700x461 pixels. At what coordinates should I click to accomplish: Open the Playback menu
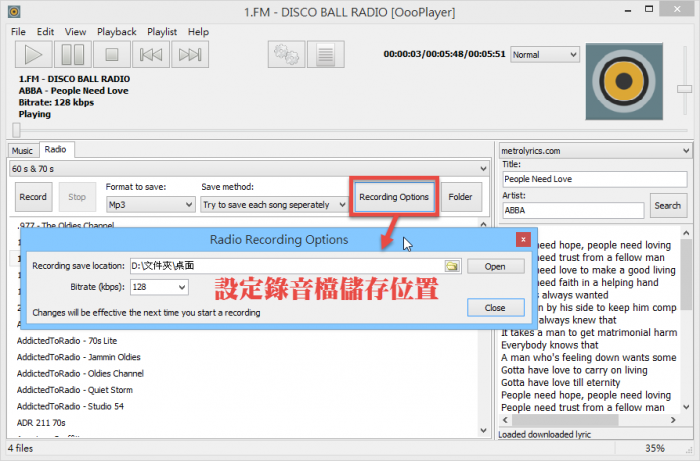click(117, 32)
